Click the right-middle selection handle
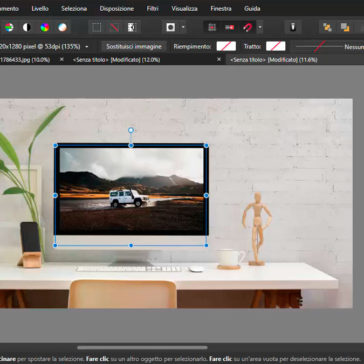This screenshot has height=364, width=364. point(206,195)
